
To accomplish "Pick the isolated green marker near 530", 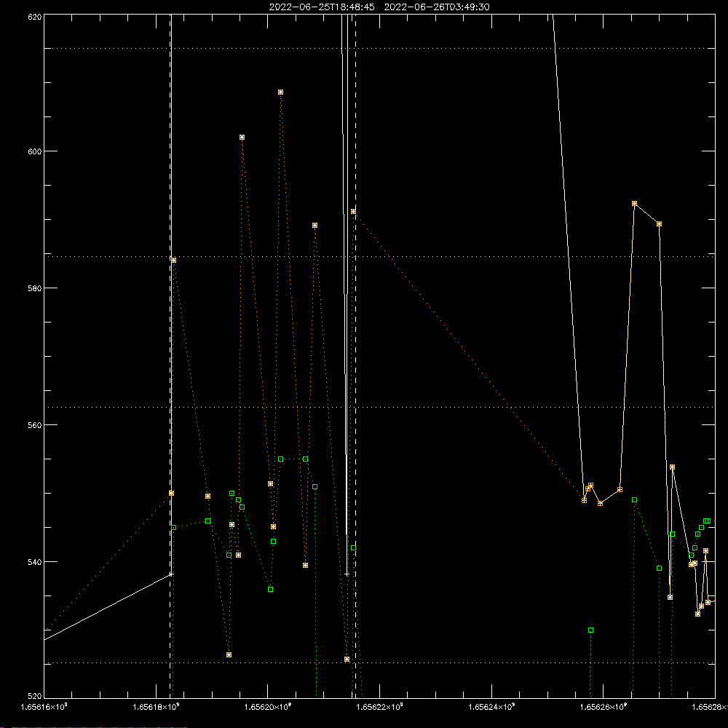I will pos(590,630).
